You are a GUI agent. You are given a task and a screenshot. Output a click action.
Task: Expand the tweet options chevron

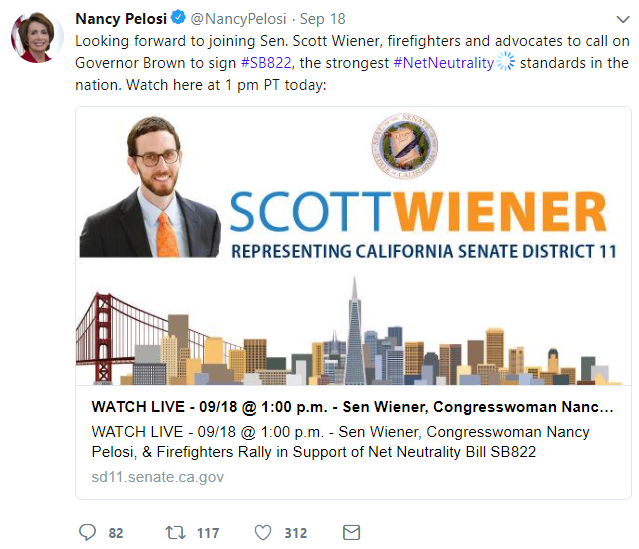[x=617, y=20]
